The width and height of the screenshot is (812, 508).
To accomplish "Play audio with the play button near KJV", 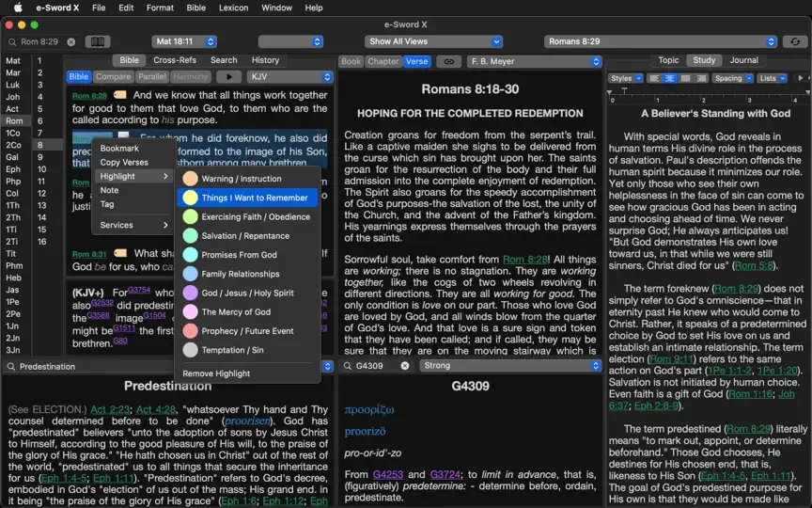I will [x=229, y=77].
